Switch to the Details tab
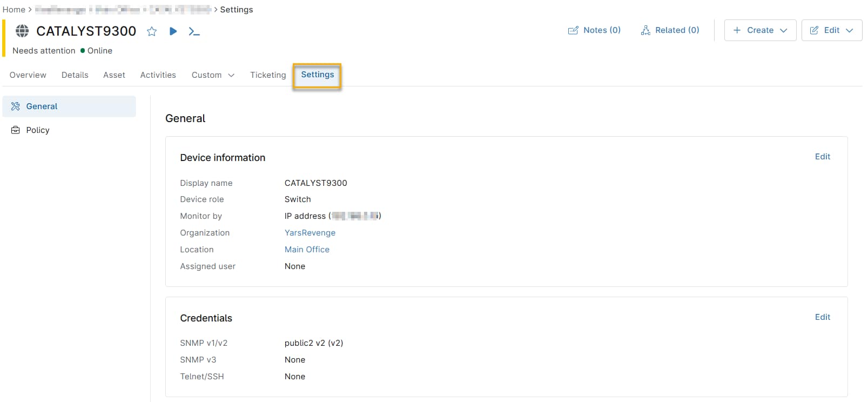This screenshot has height=402, width=868. point(75,75)
